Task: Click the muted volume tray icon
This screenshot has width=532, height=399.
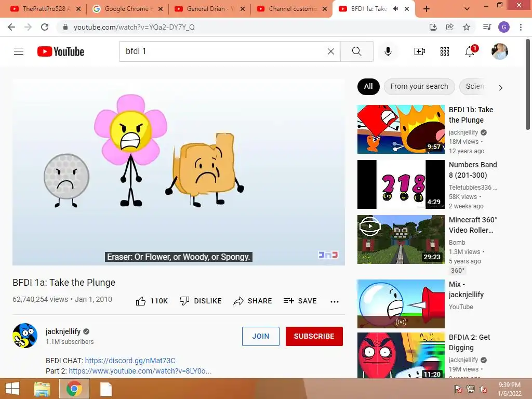Action: [x=483, y=389]
